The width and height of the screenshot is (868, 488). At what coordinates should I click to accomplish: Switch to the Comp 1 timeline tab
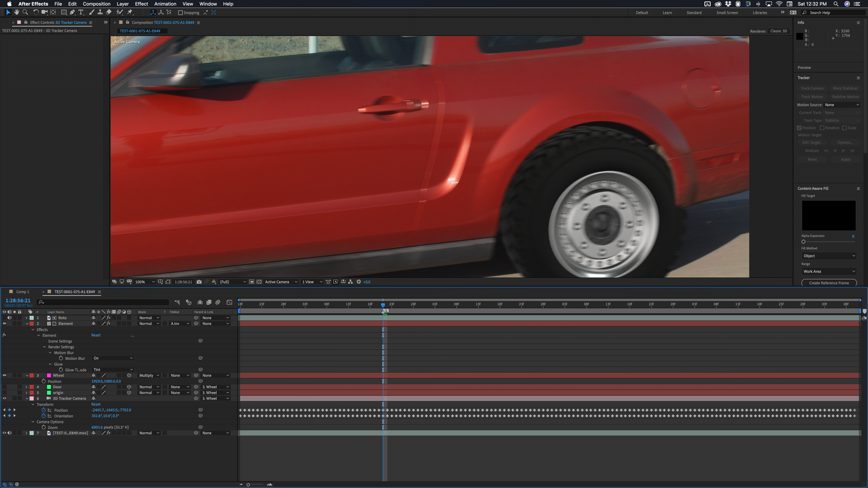tap(22, 291)
